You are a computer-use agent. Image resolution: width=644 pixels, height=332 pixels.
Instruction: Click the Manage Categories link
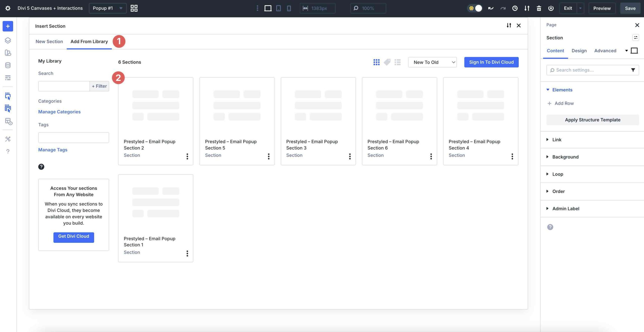(x=59, y=112)
